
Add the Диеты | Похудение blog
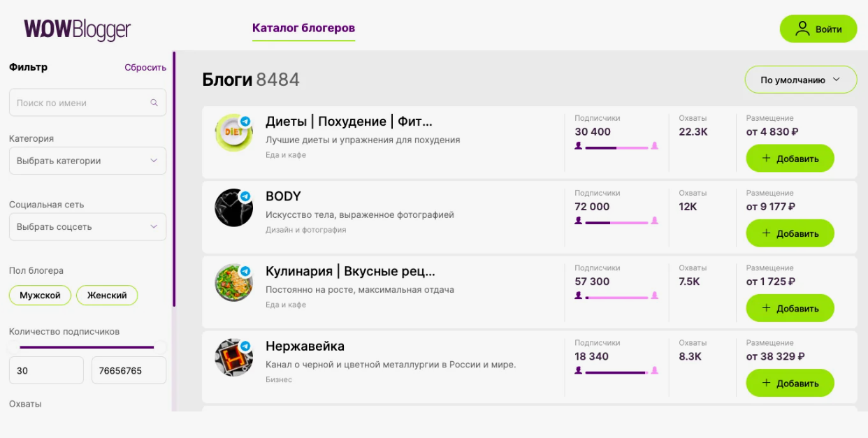pyautogui.click(x=790, y=159)
